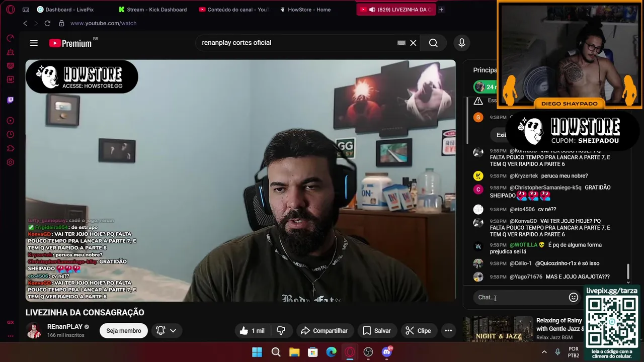
Task: Open the Opera GX main menu logo
Action: coord(11,10)
